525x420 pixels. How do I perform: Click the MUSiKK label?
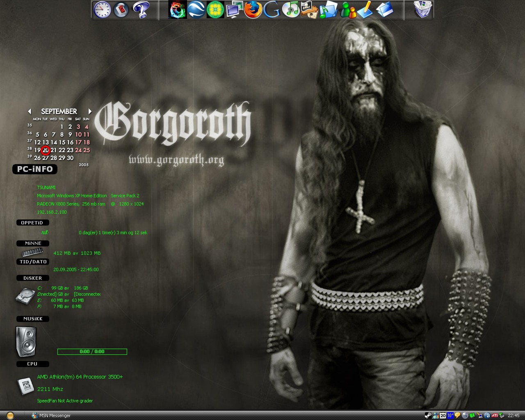pos(33,319)
